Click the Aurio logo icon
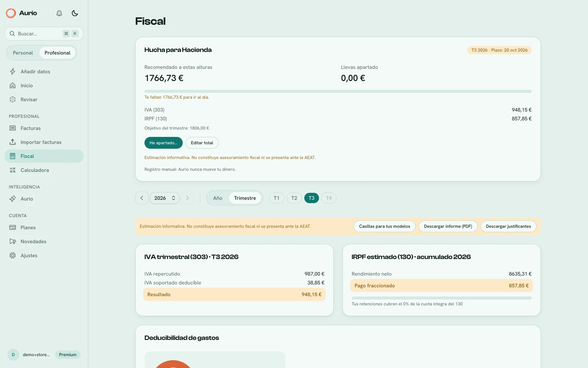Screen dimensions: 588x368 (x=11, y=13)
